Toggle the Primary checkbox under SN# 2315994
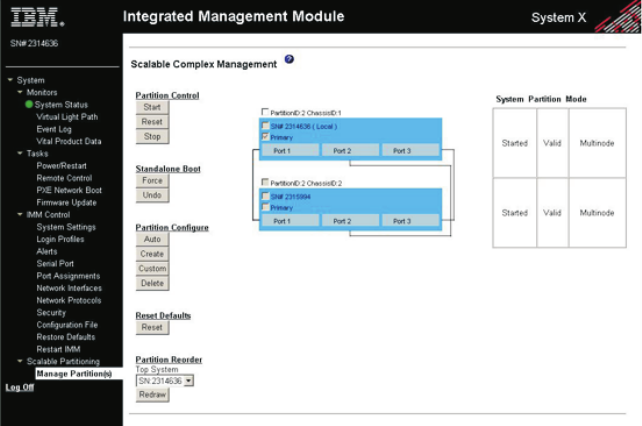642x426 pixels. [265, 207]
